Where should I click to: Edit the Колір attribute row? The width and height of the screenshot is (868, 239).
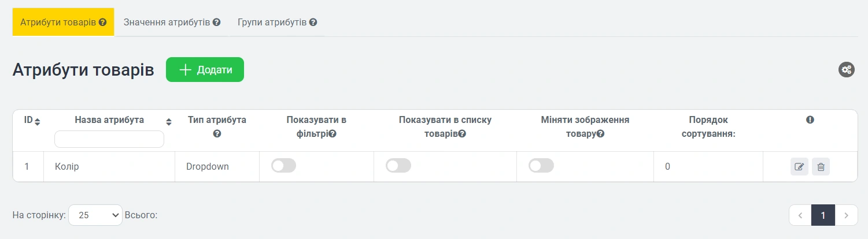(799, 167)
